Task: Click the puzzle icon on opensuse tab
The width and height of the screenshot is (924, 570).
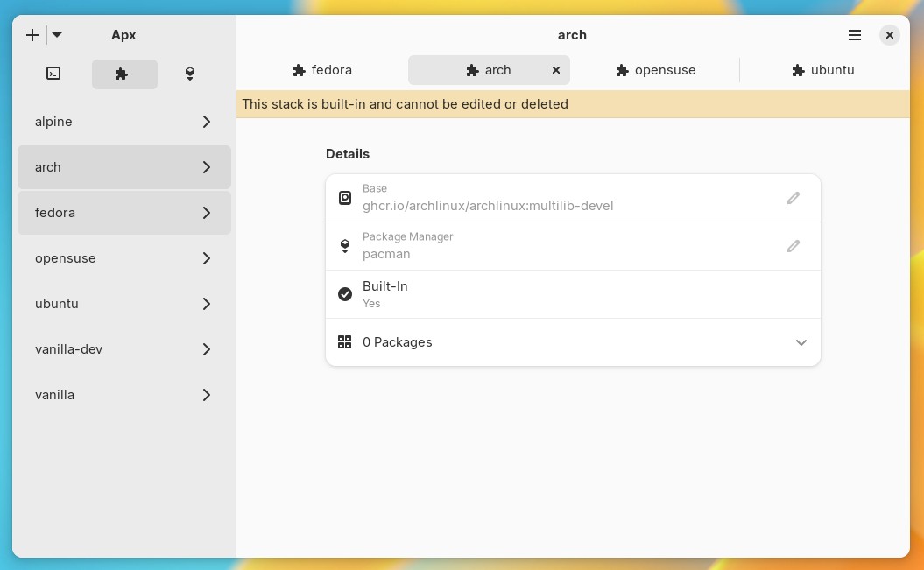Action: (623, 71)
